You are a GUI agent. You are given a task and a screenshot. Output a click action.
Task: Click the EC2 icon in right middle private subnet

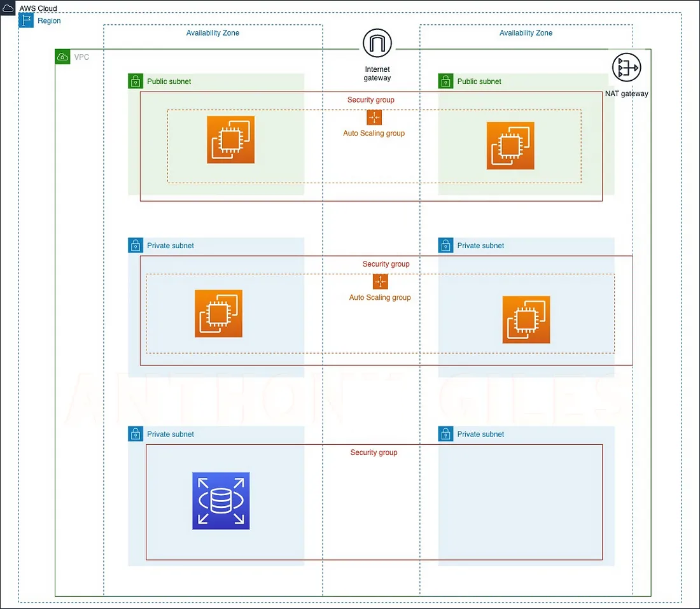[526, 319]
